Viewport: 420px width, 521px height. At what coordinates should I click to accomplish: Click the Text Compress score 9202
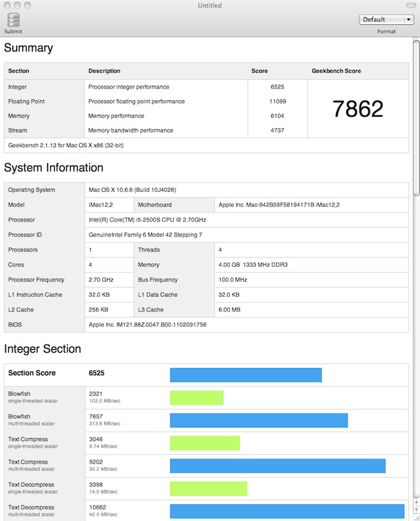[x=96, y=462]
